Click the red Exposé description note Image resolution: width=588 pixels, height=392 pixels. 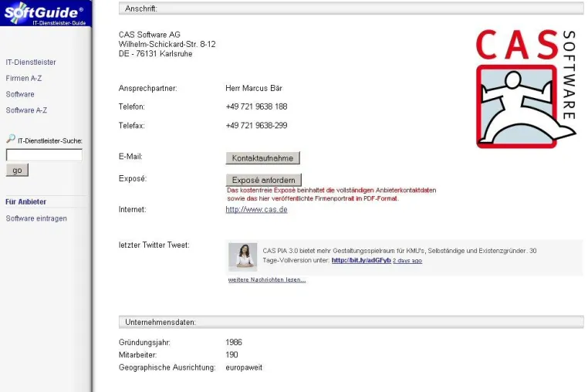click(332, 194)
